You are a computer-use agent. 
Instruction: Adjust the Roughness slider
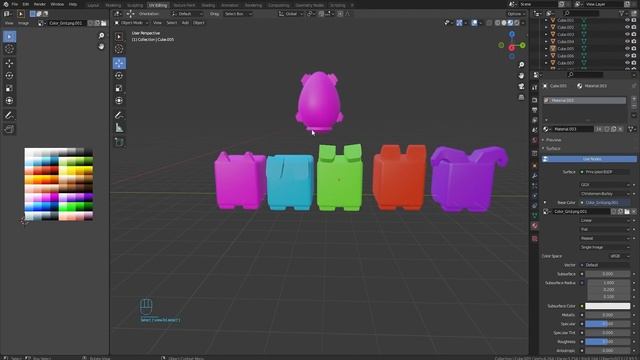[x=607, y=342]
